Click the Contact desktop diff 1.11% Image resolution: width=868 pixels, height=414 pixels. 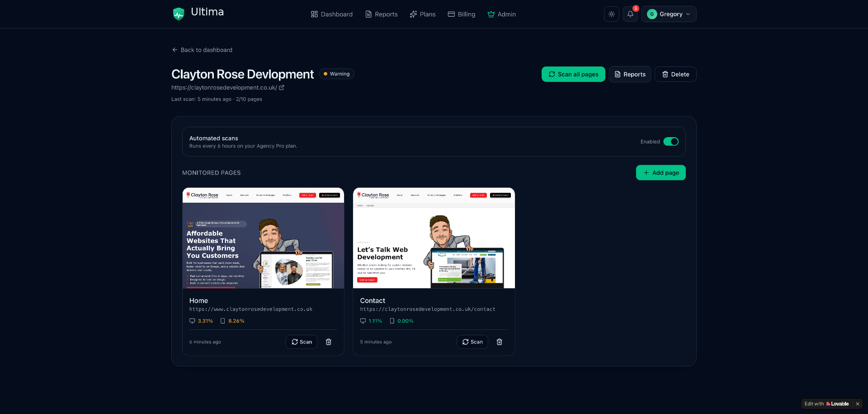point(371,321)
